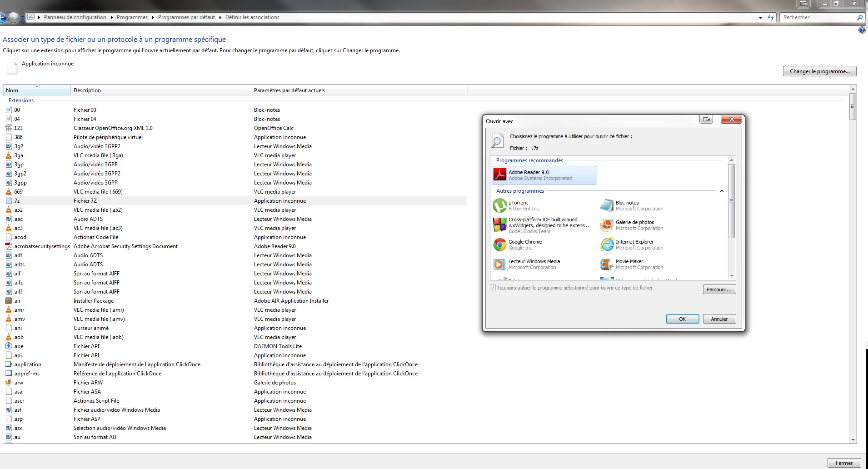Choose the Bloc-notes program icon
This screenshot has width=868, height=469.
click(607, 206)
